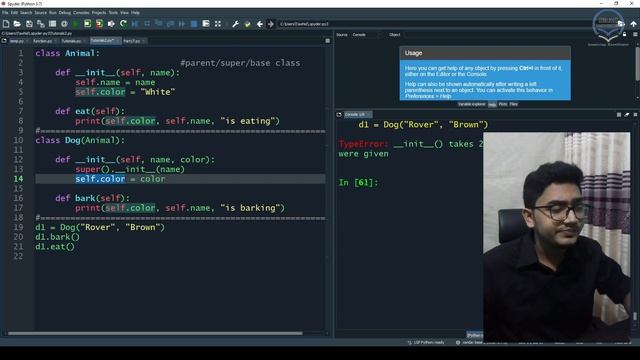Run cell and advance icon
The image size is (640, 360).
tap(99, 24)
